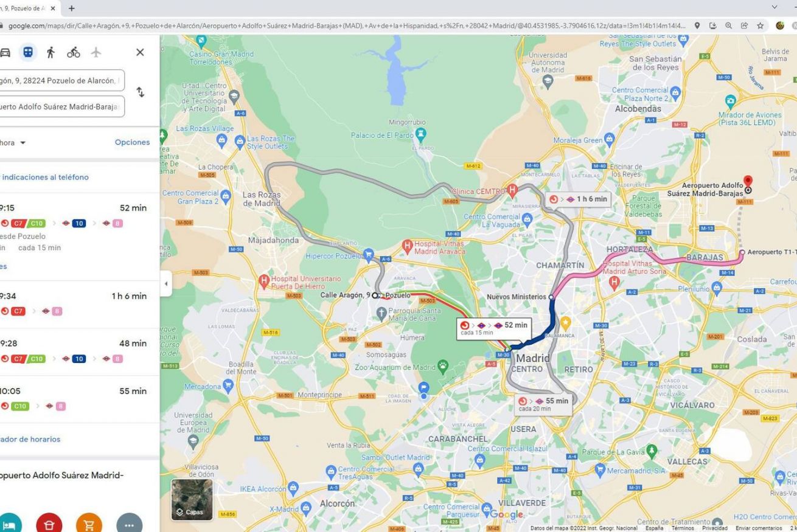Select the walking travel mode icon

click(x=51, y=52)
